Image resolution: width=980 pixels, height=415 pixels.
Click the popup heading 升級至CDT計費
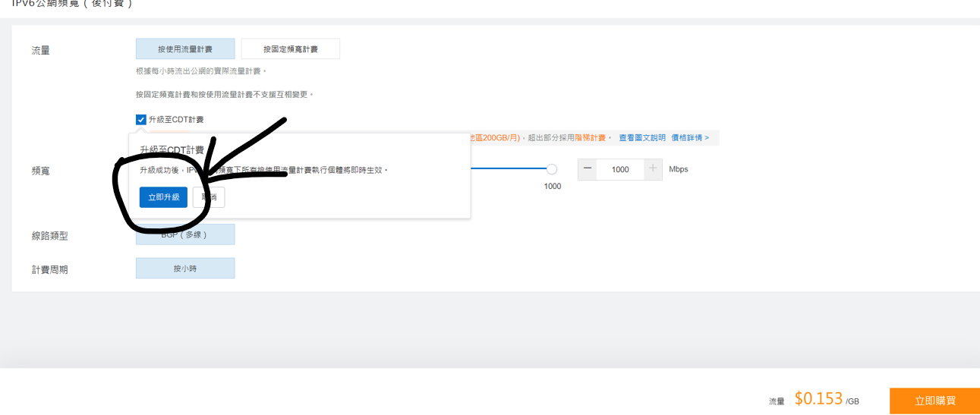click(x=172, y=150)
